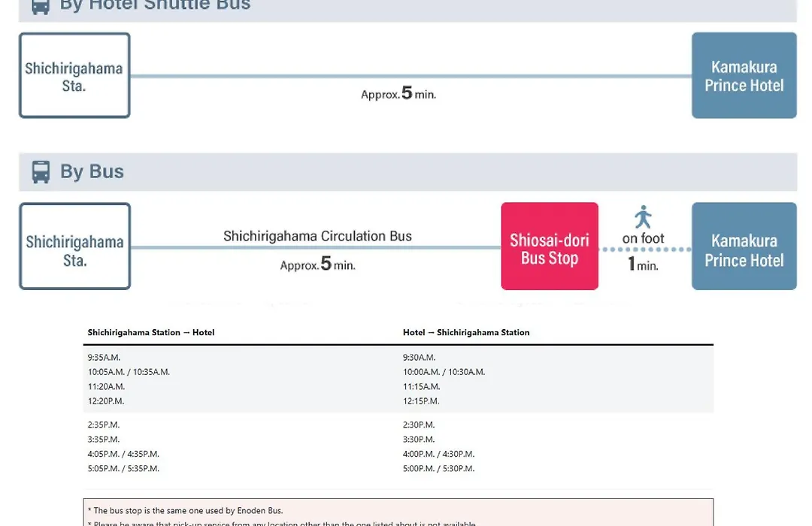Click the 4:00P.M. / 4:30P.M. timetable entry

pyautogui.click(x=438, y=454)
